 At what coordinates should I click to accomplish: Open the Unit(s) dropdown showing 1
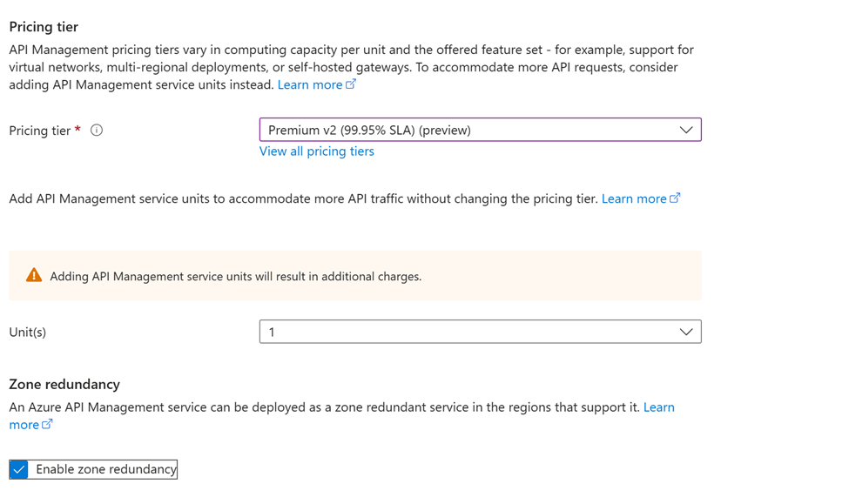(x=470, y=332)
